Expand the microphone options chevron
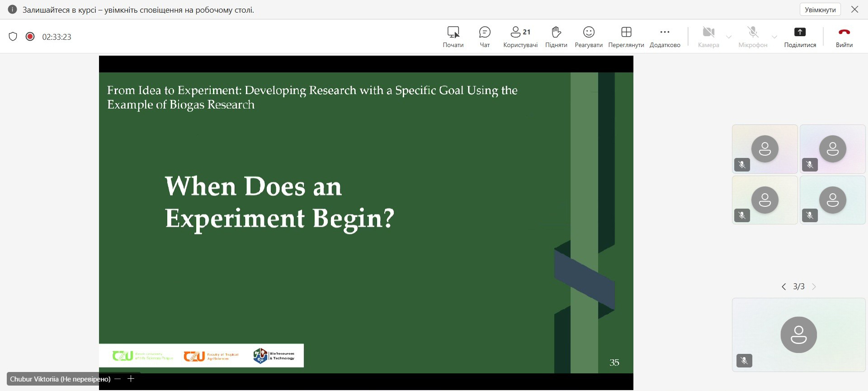The width and height of the screenshot is (868, 391). pos(774,37)
